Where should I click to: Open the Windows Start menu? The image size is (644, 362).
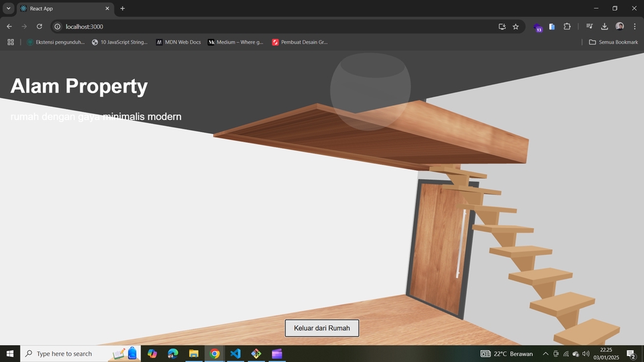click(10, 354)
